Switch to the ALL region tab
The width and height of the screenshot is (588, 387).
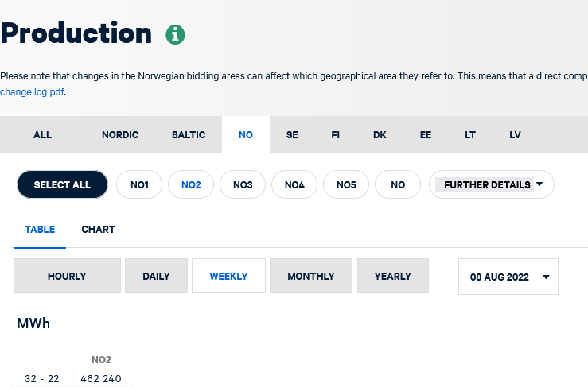pos(42,134)
